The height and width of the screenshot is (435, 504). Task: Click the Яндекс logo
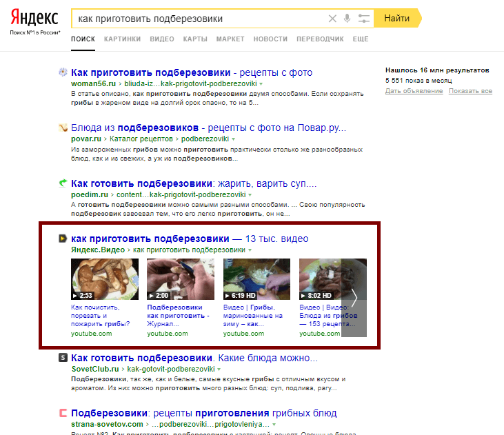pyautogui.click(x=34, y=17)
